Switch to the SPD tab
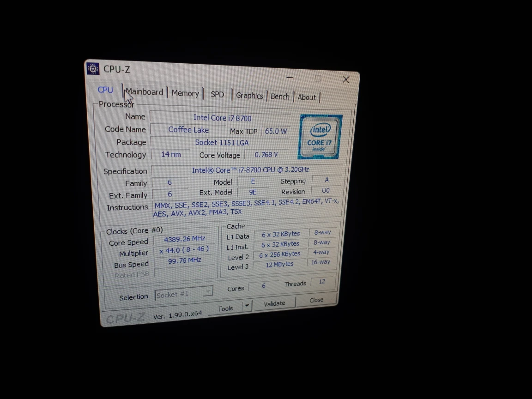532x399 pixels. [217, 94]
